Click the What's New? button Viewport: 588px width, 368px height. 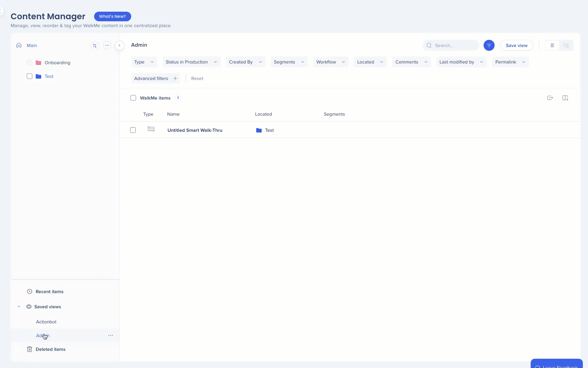(x=113, y=16)
